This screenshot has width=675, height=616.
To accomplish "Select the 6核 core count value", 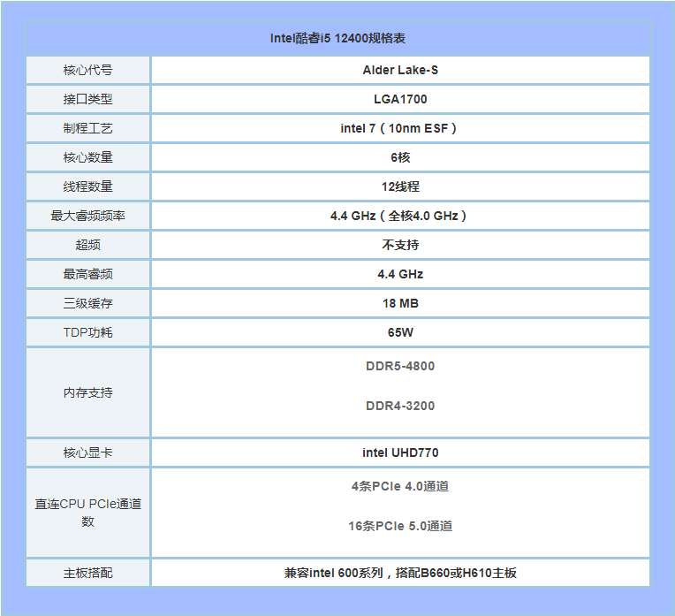I will click(x=400, y=157).
